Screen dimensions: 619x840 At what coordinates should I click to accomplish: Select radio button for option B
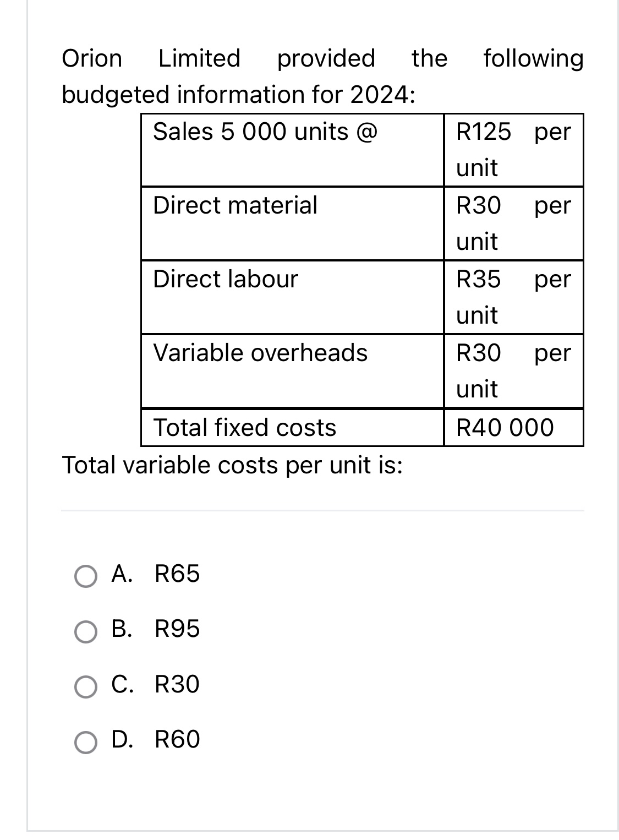(x=86, y=631)
